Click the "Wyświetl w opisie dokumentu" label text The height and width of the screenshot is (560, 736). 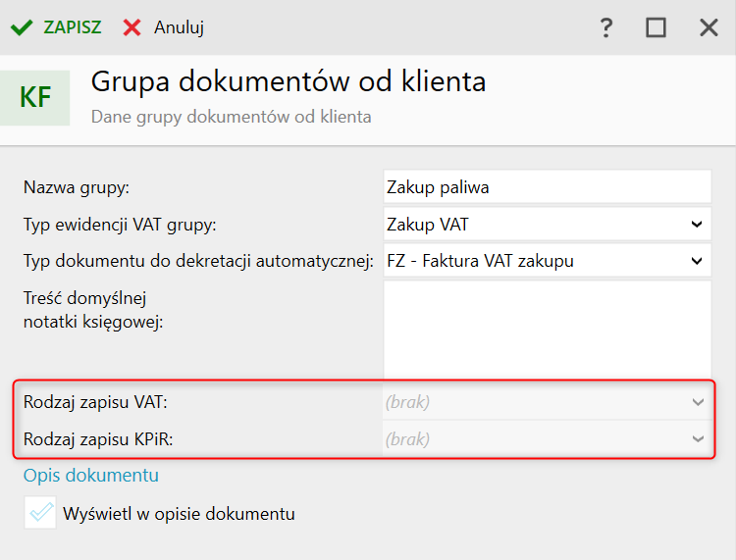pos(179,513)
